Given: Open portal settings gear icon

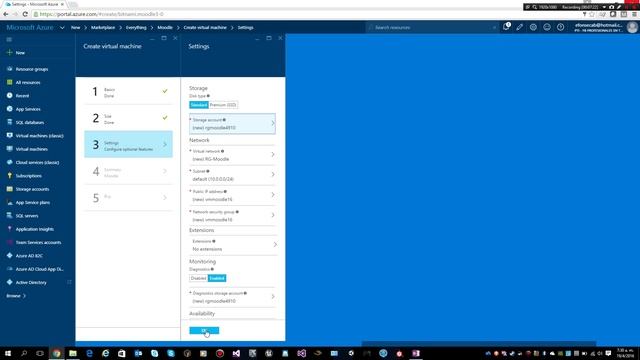Looking at the screenshot, I should pyautogui.click(x=533, y=27).
